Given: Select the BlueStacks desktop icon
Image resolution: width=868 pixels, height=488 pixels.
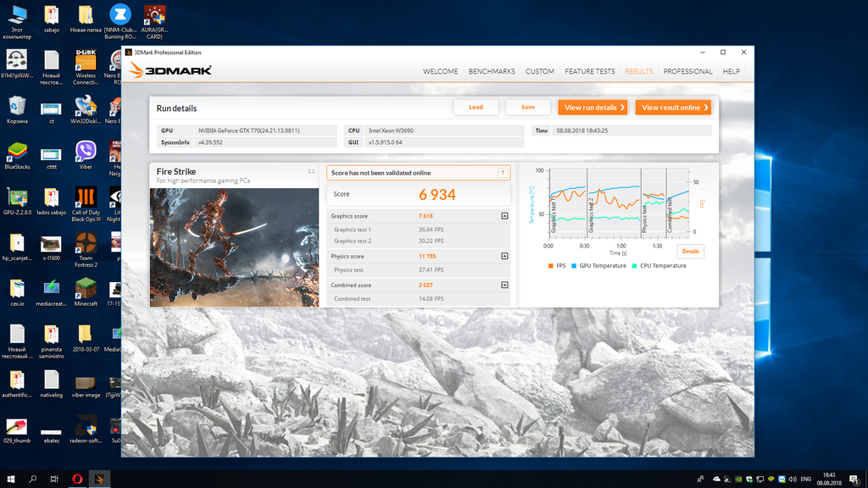Looking at the screenshot, I should pyautogui.click(x=17, y=155).
